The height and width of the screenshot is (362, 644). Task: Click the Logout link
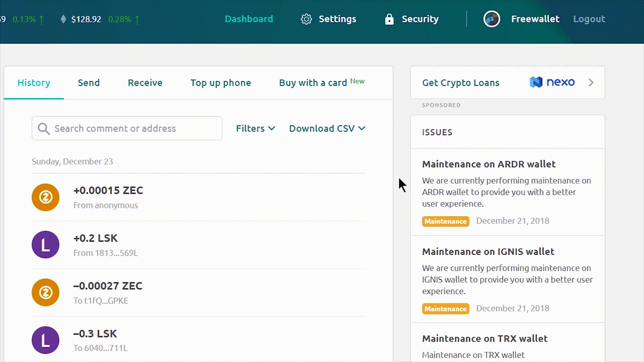589,19
